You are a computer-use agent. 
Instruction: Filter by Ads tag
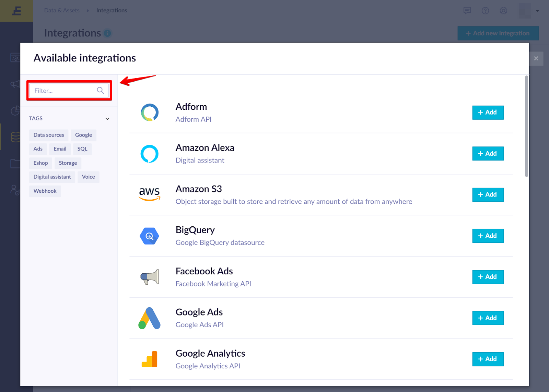point(38,149)
